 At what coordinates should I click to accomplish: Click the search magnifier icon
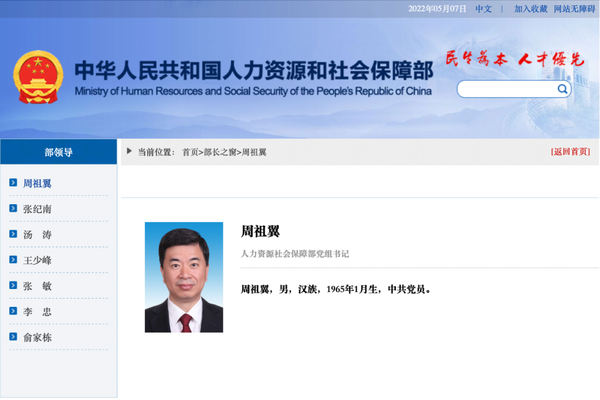pyautogui.click(x=562, y=89)
